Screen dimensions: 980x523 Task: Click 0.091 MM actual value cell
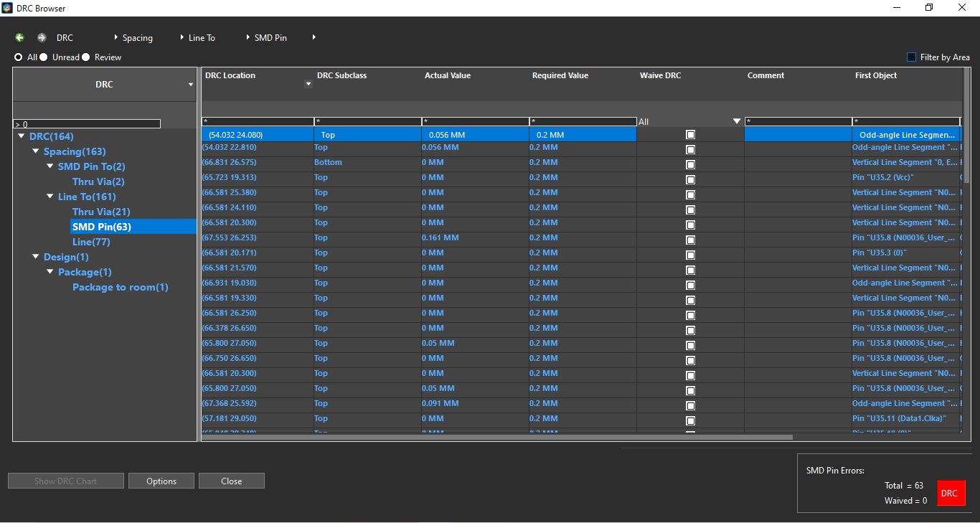(440, 403)
